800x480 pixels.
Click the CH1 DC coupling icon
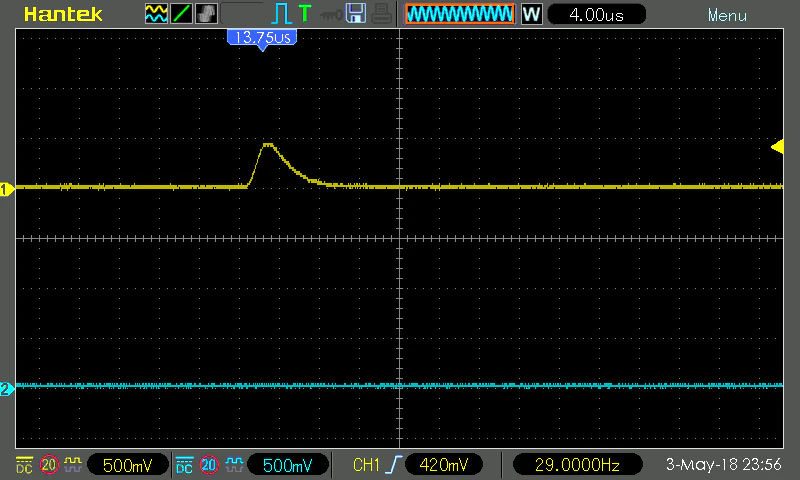click(x=24, y=465)
